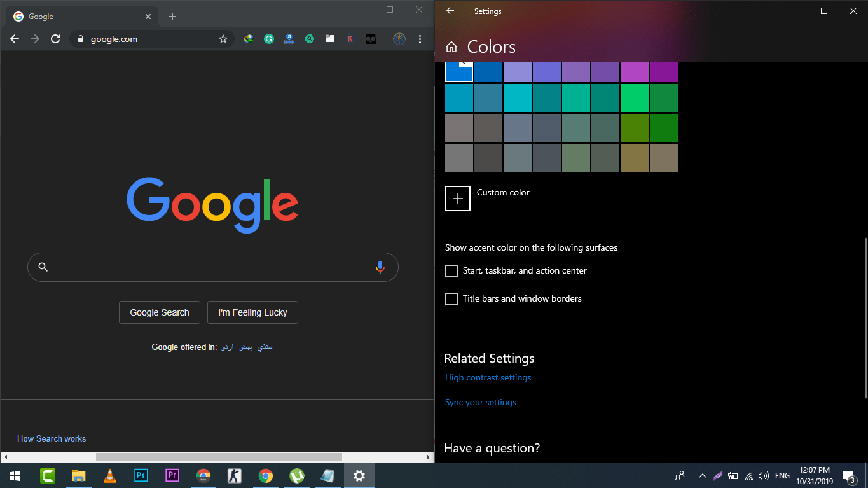The height and width of the screenshot is (488, 868).
Task: Click the Custom color label
Action: (x=503, y=192)
